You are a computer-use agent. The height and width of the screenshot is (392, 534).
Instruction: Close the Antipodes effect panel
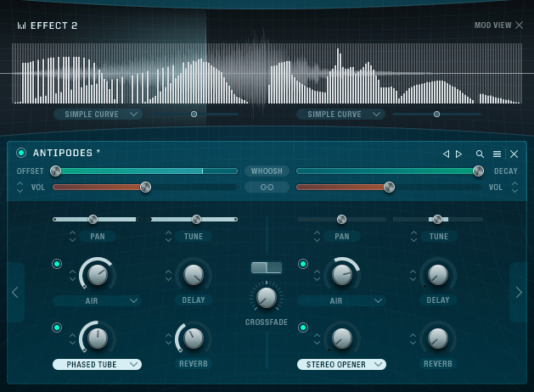coord(514,154)
